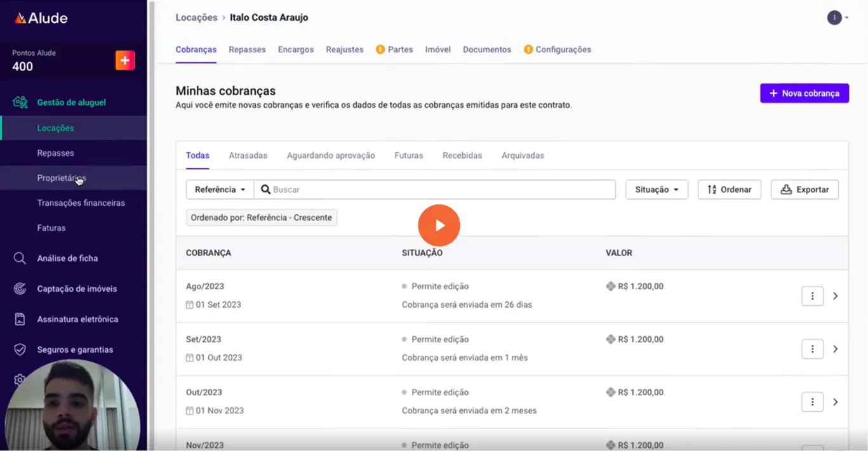Click the calendar icon next to 01 Out 2023
This screenshot has width=868, height=451.
[x=189, y=358]
